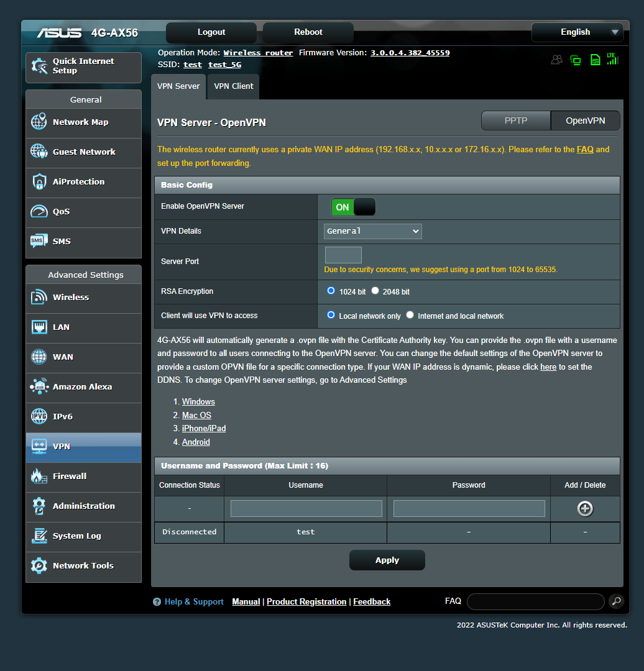Click the Server Port input field

pos(343,255)
